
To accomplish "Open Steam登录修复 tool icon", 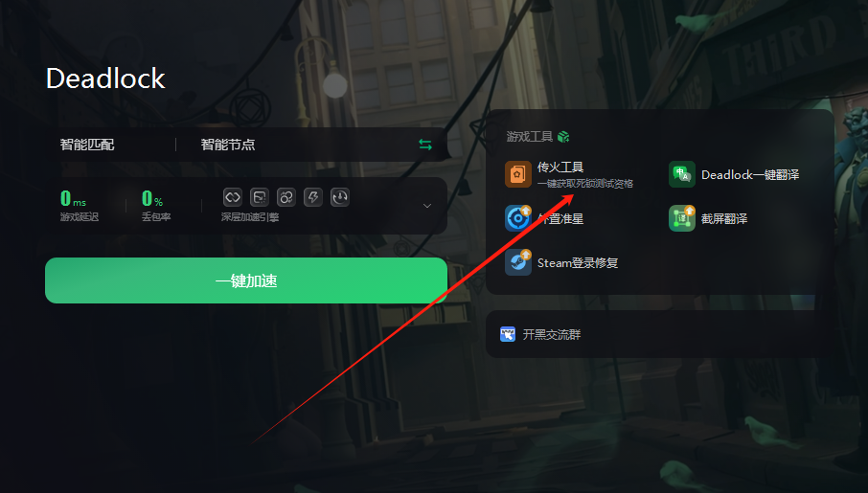I will click(x=518, y=262).
